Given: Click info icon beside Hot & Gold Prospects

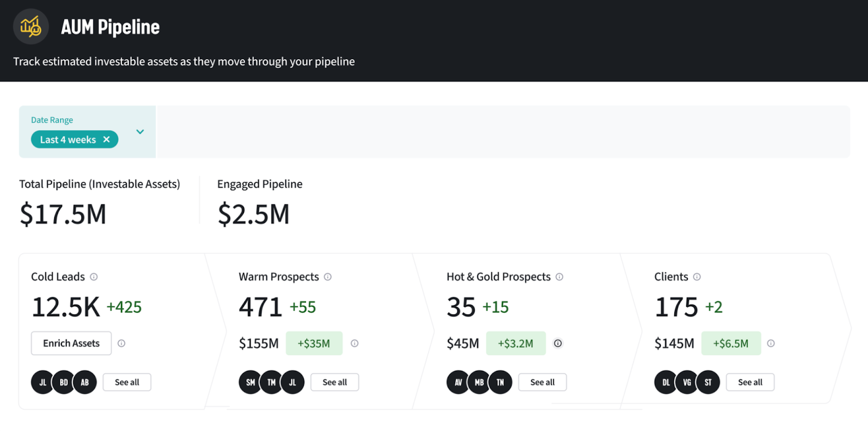Looking at the screenshot, I should point(559,277).
